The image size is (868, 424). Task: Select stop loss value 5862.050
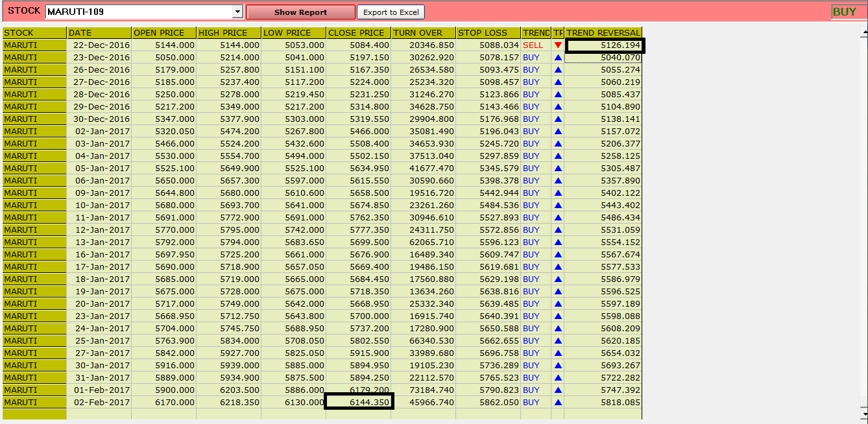tap(488, 403)
